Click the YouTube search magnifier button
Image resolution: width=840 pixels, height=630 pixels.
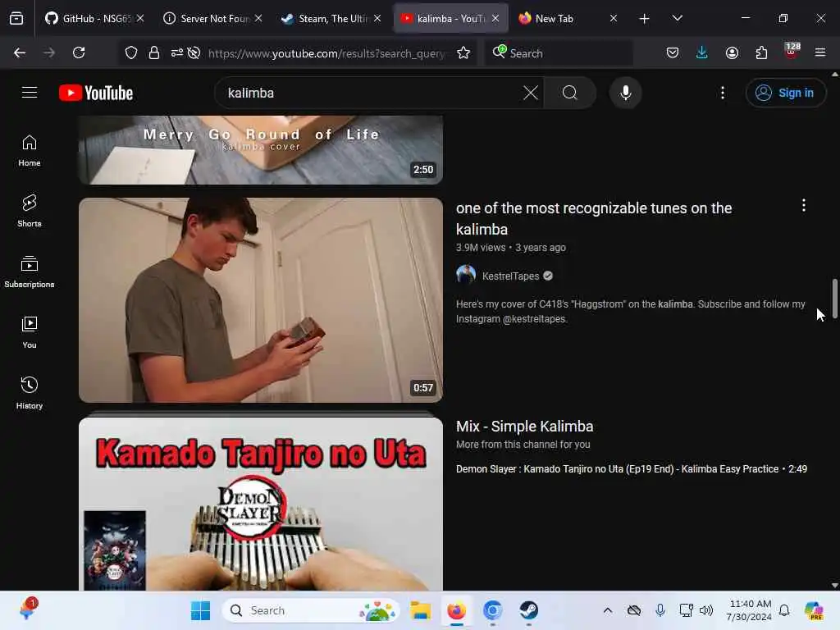[570, 93]
